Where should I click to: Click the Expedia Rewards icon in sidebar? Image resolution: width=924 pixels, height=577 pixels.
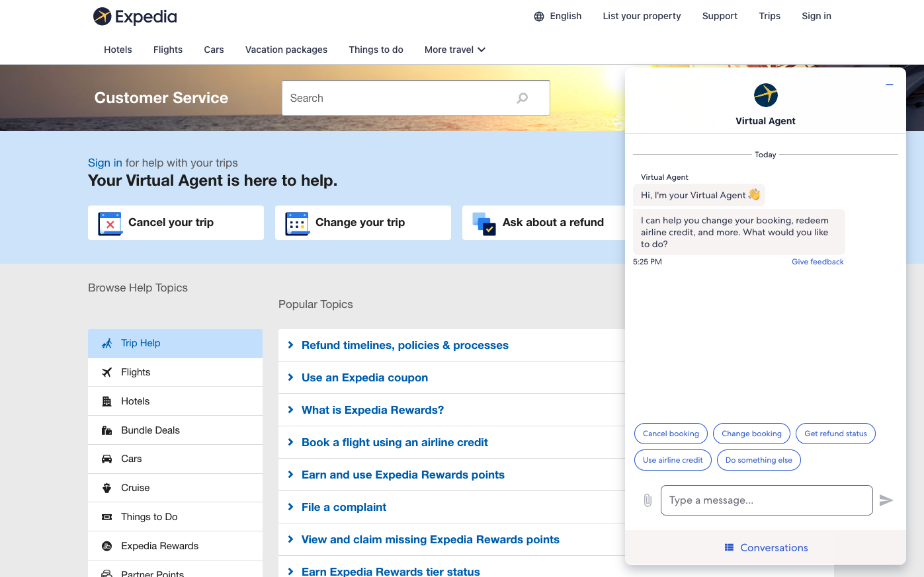(x=106, y=546)
